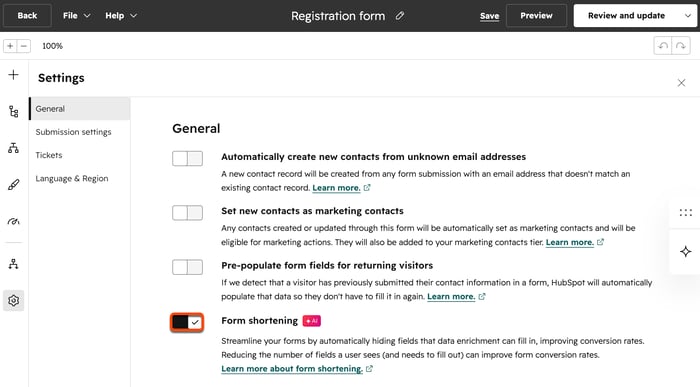The height and width of the screenshot is (387, 700).
Task: Open Learn more about form shortening link
Action: point(292,369)
